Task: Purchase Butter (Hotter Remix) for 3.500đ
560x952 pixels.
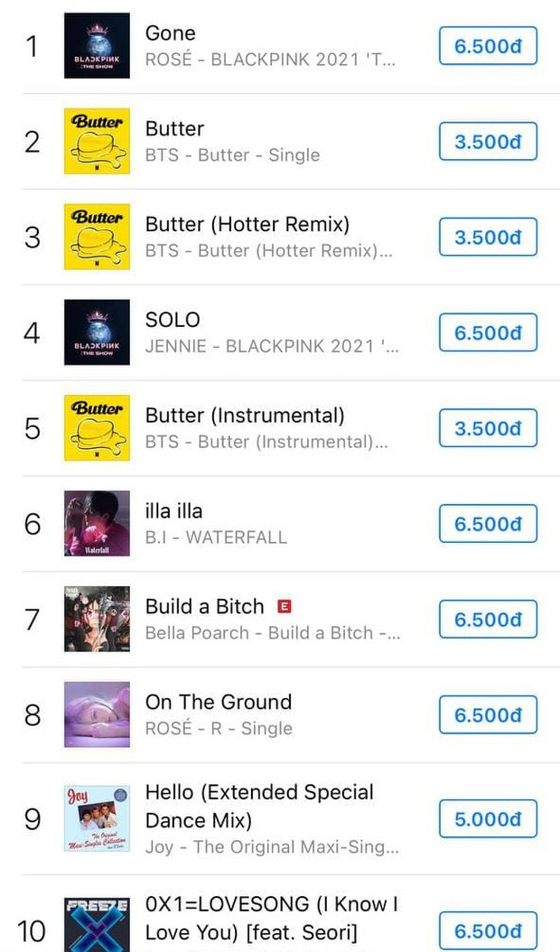Action: point(488,238)
